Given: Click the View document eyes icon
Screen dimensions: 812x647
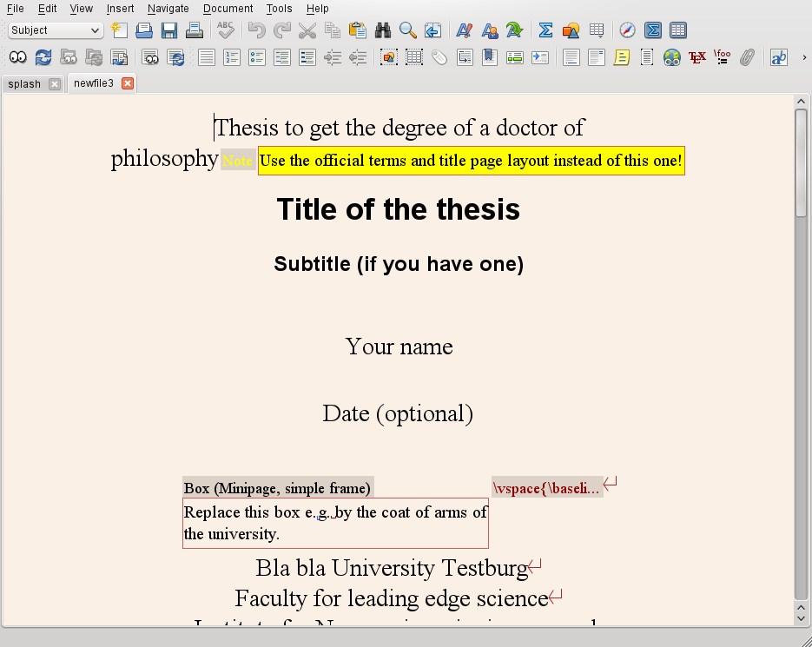Looking at the screenshot, I should (17, 57).
